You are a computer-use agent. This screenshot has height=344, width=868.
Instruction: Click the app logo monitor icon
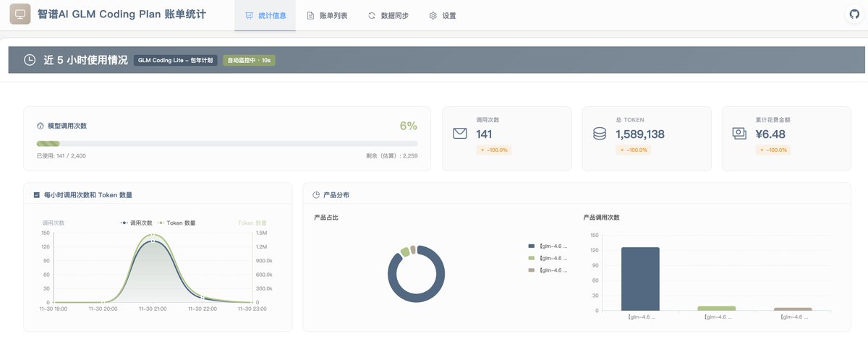click(20, 14)
